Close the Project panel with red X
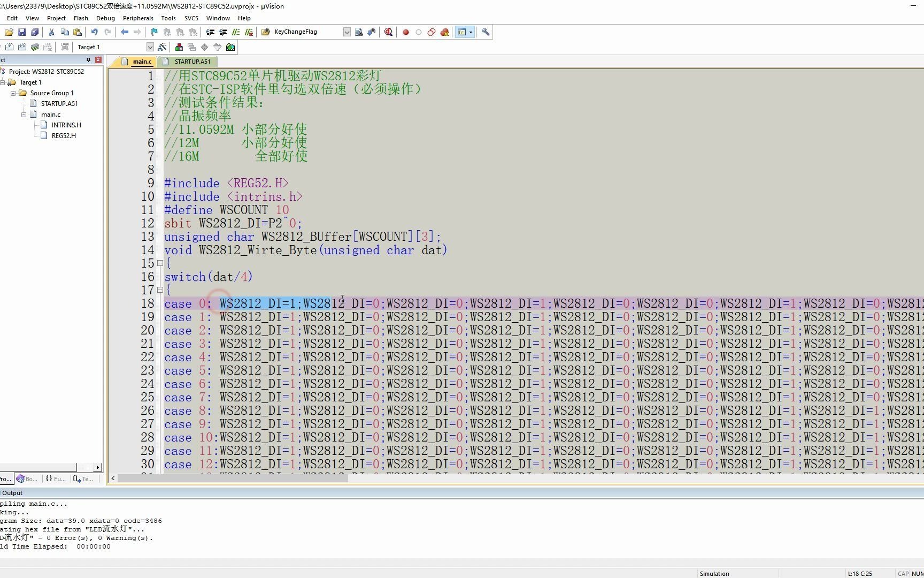Image resolution: width=924 pixels, height=578 pixels. [x=98, y=60]
